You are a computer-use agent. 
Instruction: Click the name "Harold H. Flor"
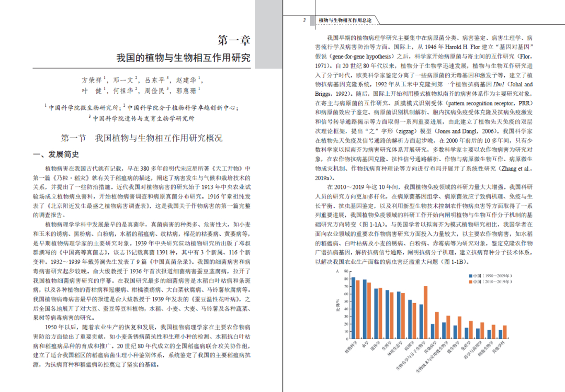[462, 47]
